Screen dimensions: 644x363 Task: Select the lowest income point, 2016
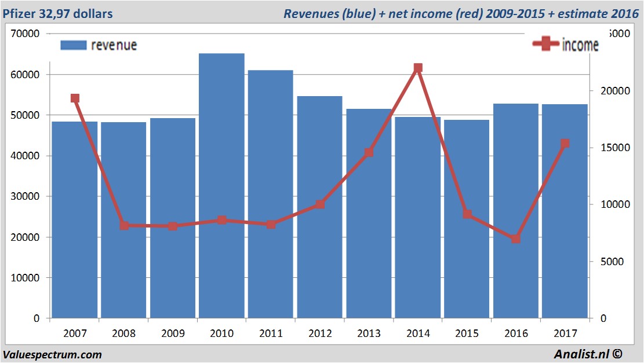click(x=516, y=239)
